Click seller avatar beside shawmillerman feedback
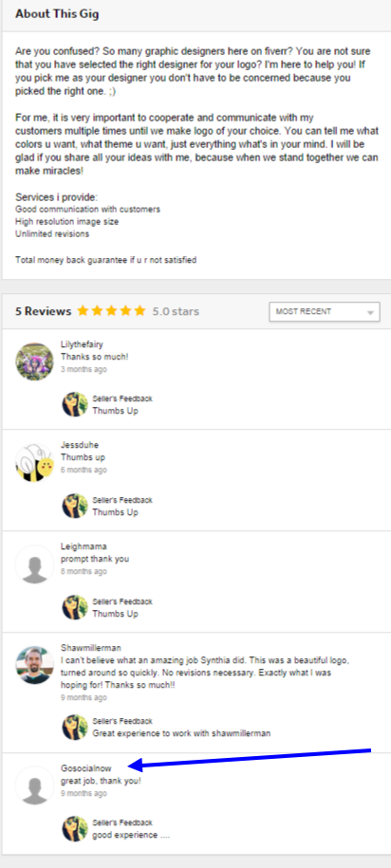This screenshot has width=391, height=868. pyautogui.click(x=75, y=728)
